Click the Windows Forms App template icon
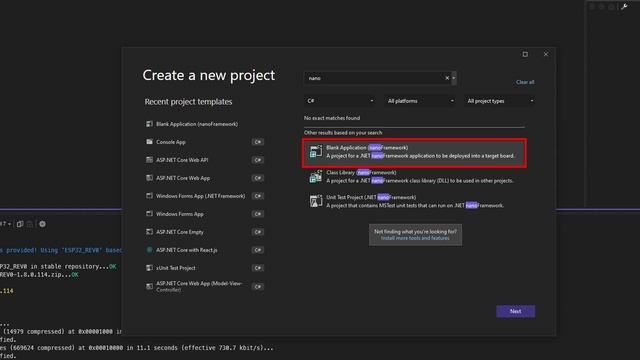 pos(149,213)
